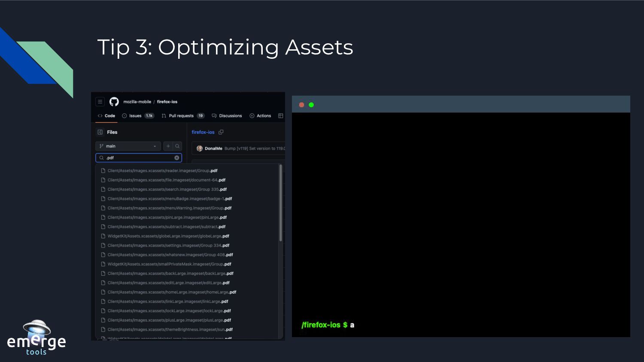Click the search files magnifier button
The height and width of the screenshot is (362, 644).
(177, 146)
